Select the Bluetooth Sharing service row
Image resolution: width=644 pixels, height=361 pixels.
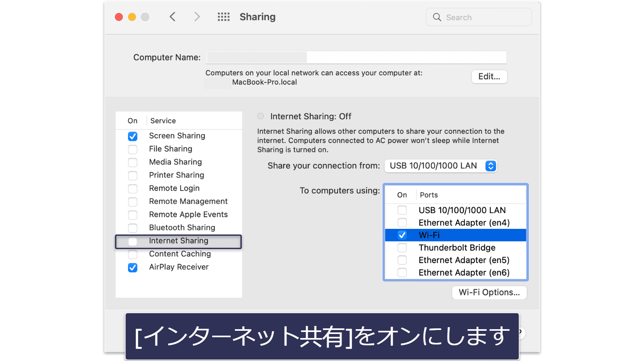(x=179, y=228)
